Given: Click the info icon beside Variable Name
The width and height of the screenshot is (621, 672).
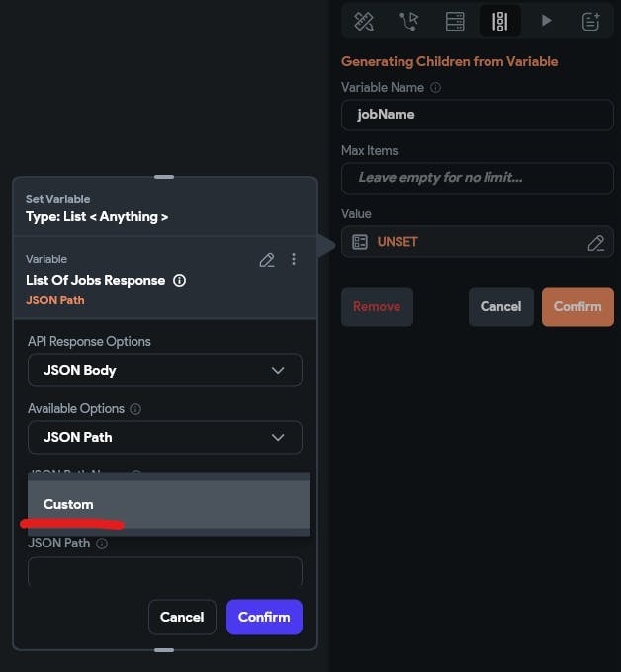Looking at the screenshot, I should pos(436,88).
